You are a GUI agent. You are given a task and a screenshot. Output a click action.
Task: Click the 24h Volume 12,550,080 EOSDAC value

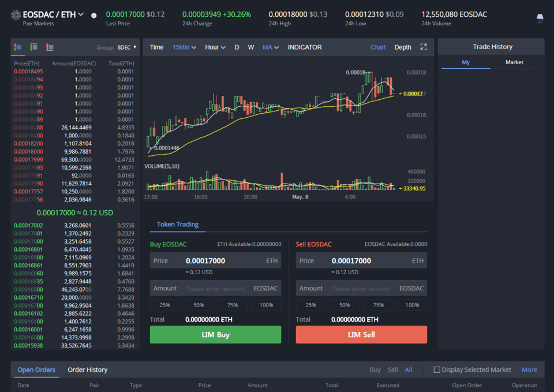click(454, 14)
